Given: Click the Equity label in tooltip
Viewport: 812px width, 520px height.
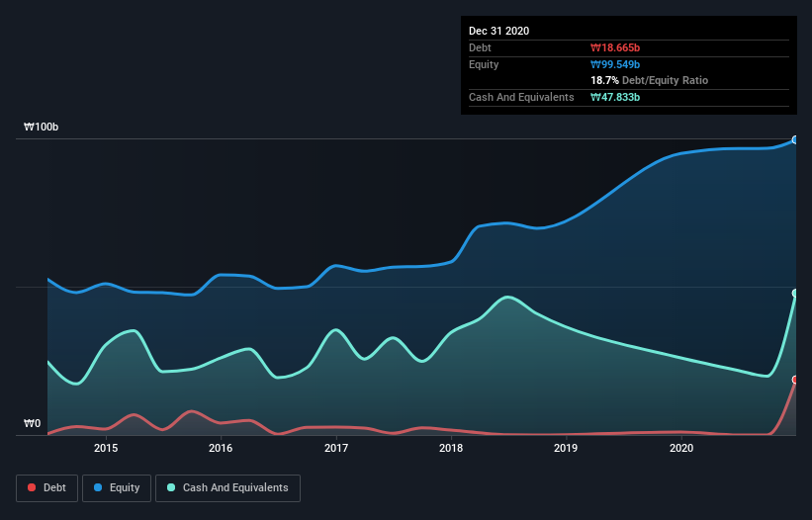Looking at the screenshot, I should tap(484, 64).
